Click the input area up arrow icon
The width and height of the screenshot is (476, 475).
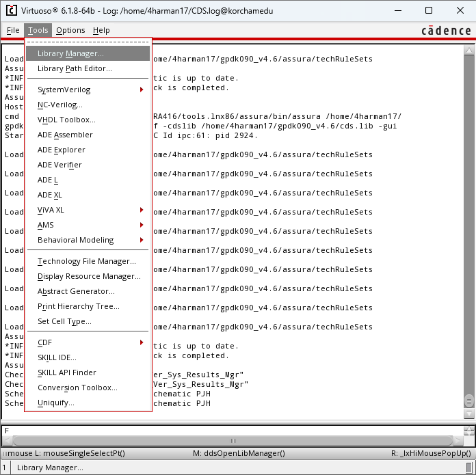(469, 429)
